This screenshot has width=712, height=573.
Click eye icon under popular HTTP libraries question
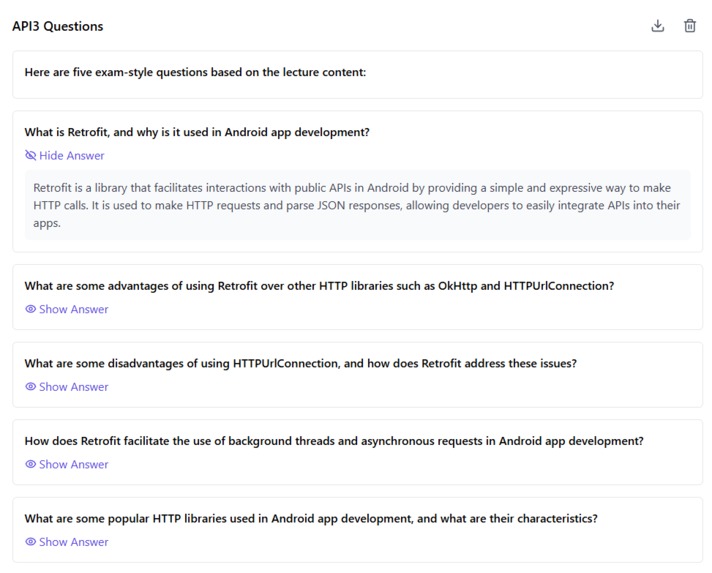31,542
